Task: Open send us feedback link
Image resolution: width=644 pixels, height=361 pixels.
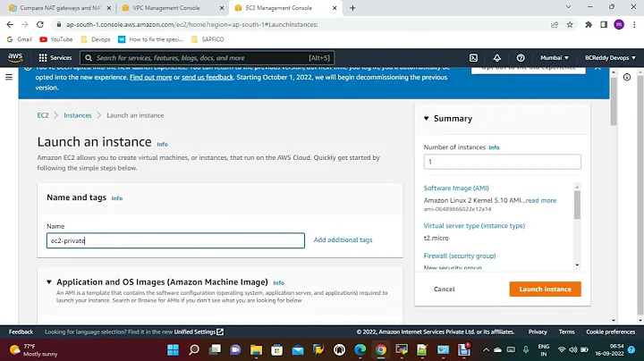Action: tap(208, 77)
